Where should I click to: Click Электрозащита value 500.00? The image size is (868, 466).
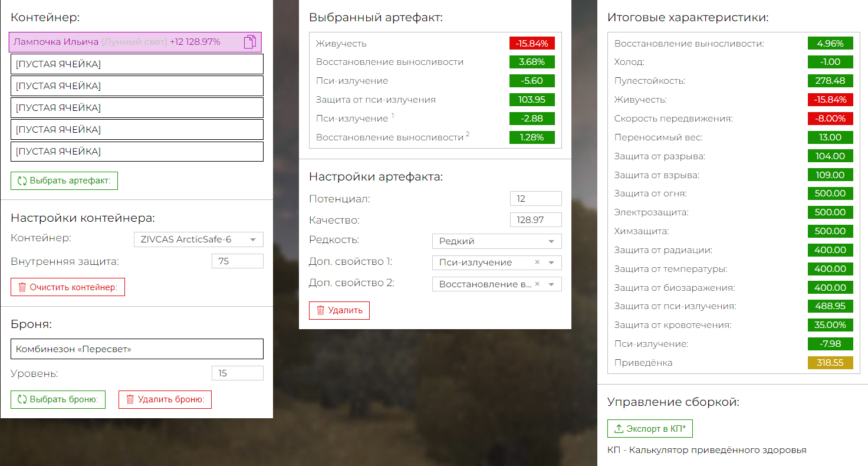830,212
